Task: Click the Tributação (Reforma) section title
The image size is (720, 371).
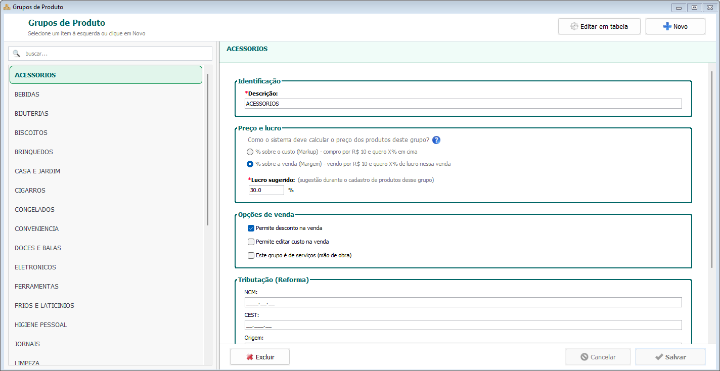Action: 273,279
